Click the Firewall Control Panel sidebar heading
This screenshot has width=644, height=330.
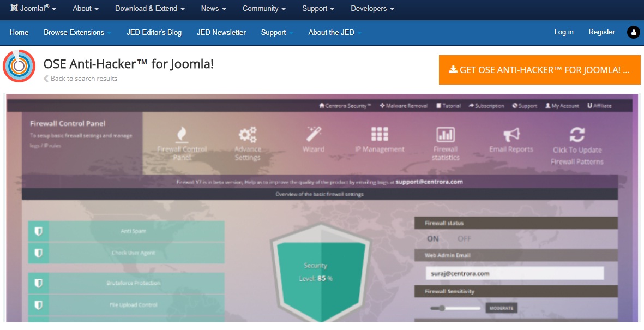coord(68,123)
